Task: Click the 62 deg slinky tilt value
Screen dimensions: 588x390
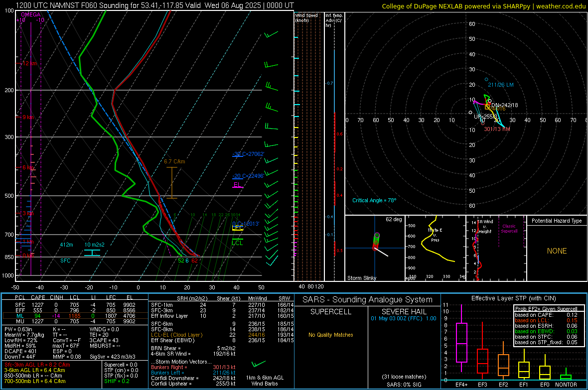Action: tap(394, 219)
